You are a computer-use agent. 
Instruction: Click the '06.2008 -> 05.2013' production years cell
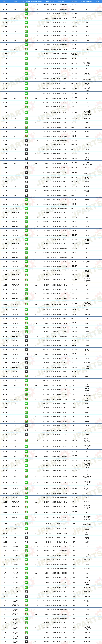coord(49,271)
